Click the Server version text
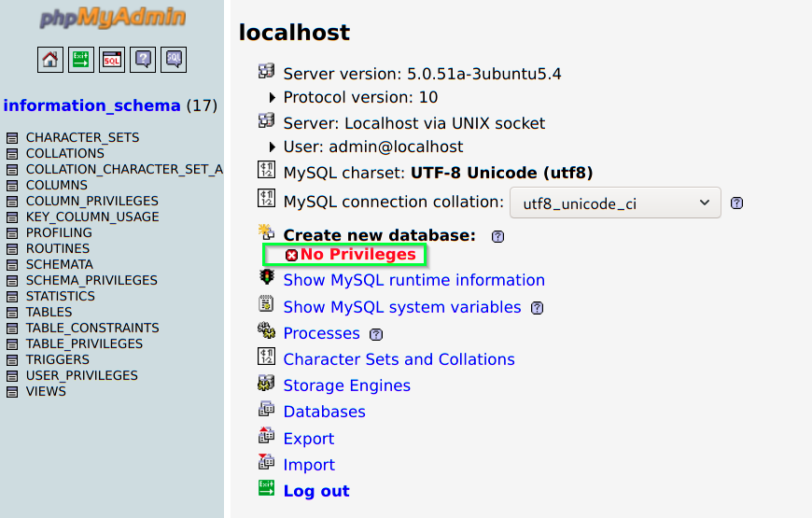 point(422,74)
